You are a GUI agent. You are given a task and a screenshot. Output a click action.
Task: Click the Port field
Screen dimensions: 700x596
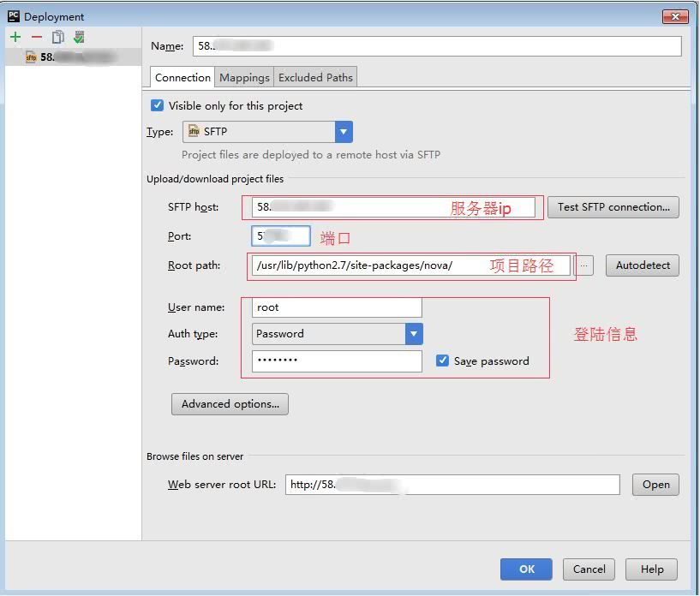(x=281, y=236)
